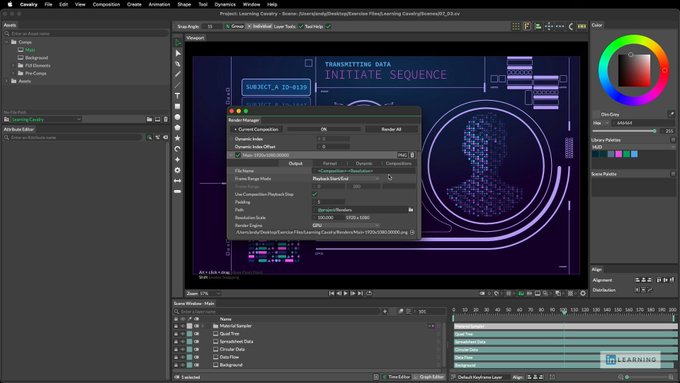Switch to the Format tab in Render Manager
Viewport: 680px width, 383px height.
point(330,164)
